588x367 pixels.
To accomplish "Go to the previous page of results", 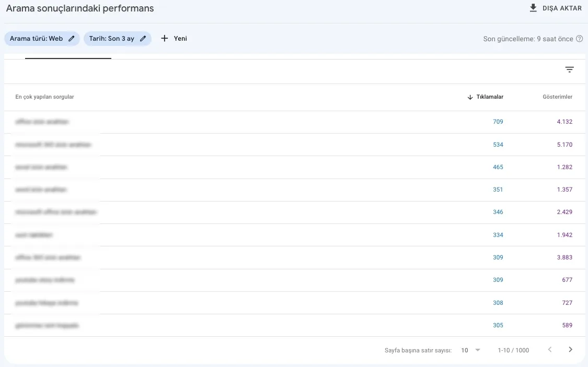I will coord(550,349).
